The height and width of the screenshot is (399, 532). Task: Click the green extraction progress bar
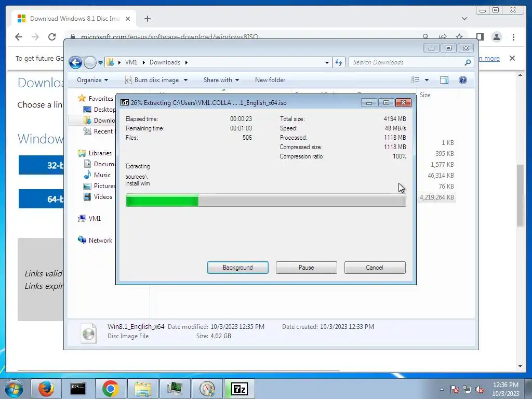point(265,200)
